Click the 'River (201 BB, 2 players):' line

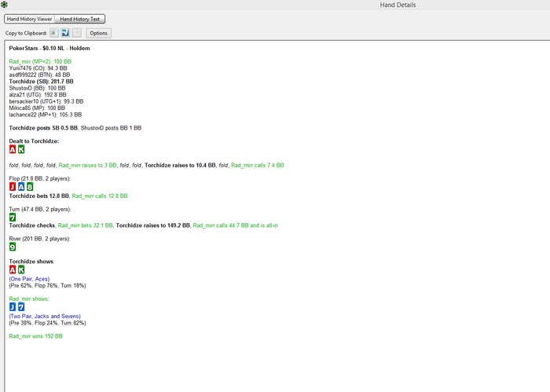click(x=39, y=239)
